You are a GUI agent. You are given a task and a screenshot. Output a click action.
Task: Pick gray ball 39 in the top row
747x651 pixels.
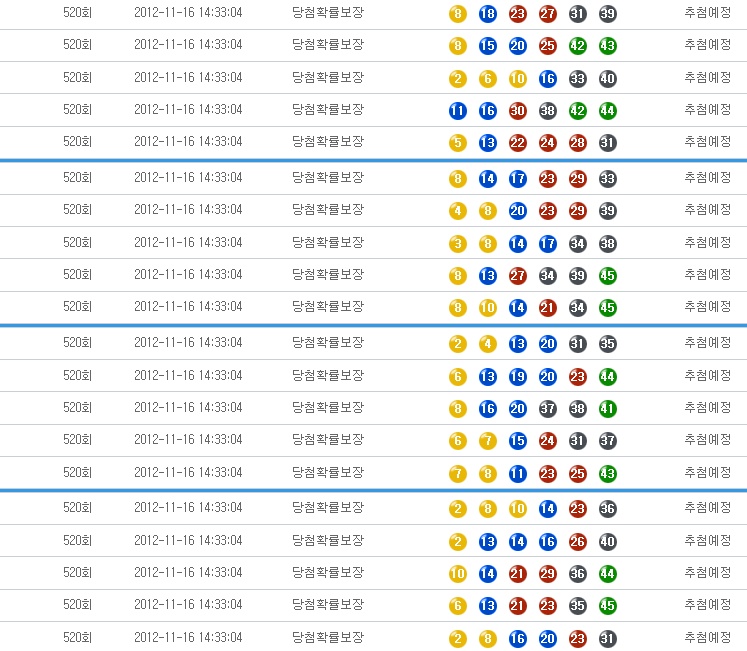608,14
